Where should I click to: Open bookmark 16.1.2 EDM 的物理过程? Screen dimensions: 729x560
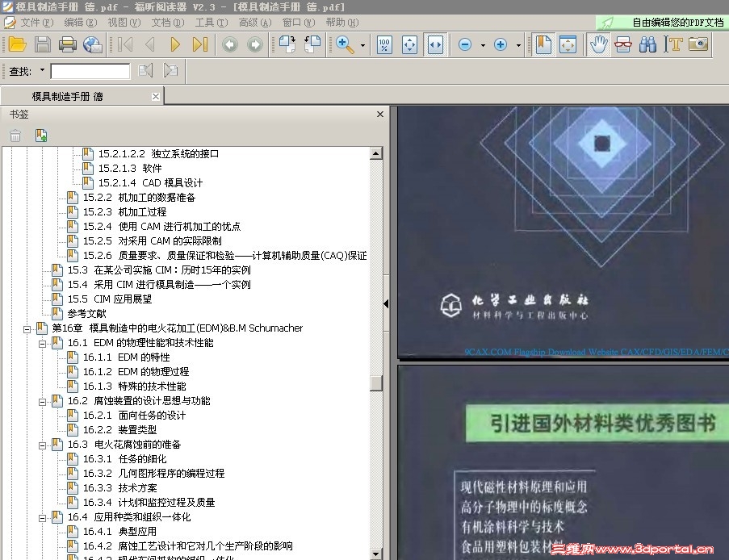(x=136, y=372)
